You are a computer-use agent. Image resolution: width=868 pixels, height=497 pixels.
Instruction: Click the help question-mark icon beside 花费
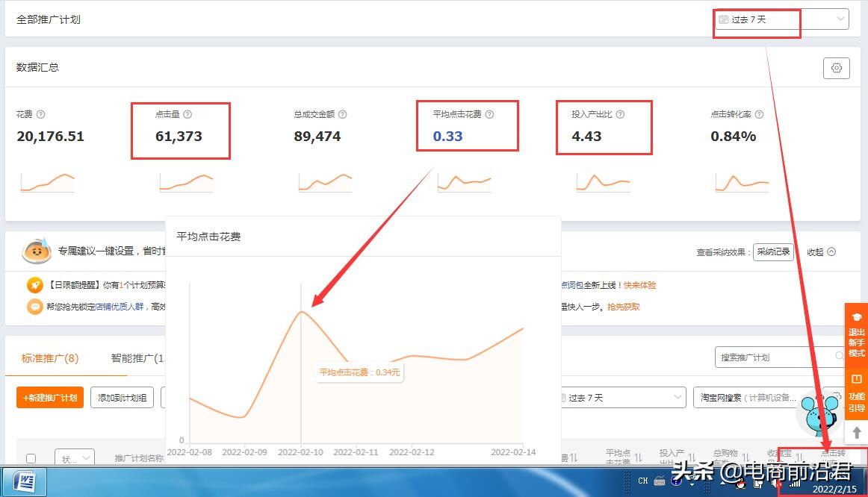[x=40, y=115]
